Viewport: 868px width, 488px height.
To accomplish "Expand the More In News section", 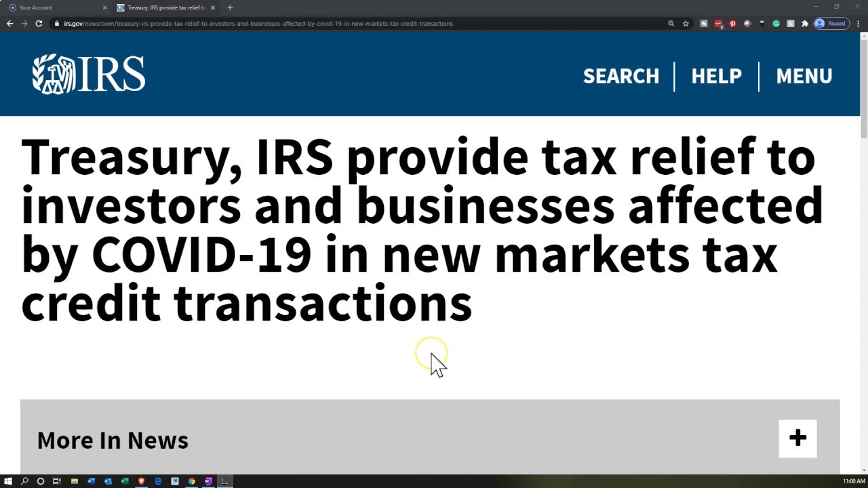I will (797, 439).
